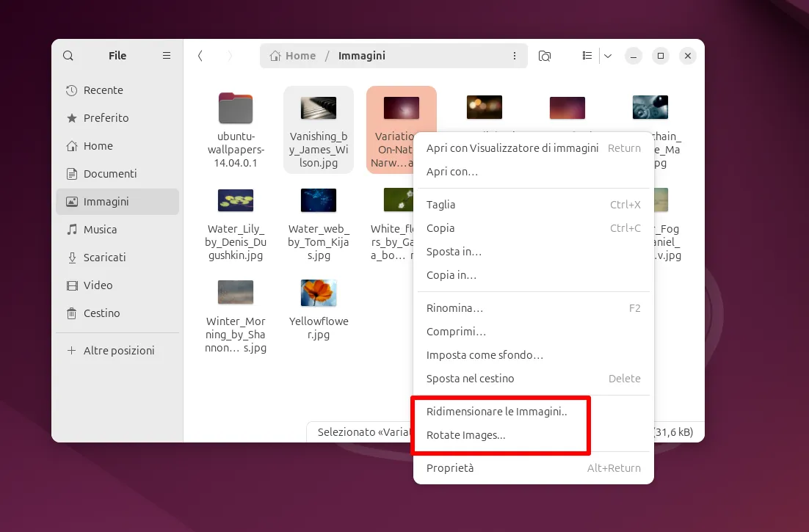Choose Apri con… from context menu
This screenshot has width=809, height=532.
tap(534, 172)
